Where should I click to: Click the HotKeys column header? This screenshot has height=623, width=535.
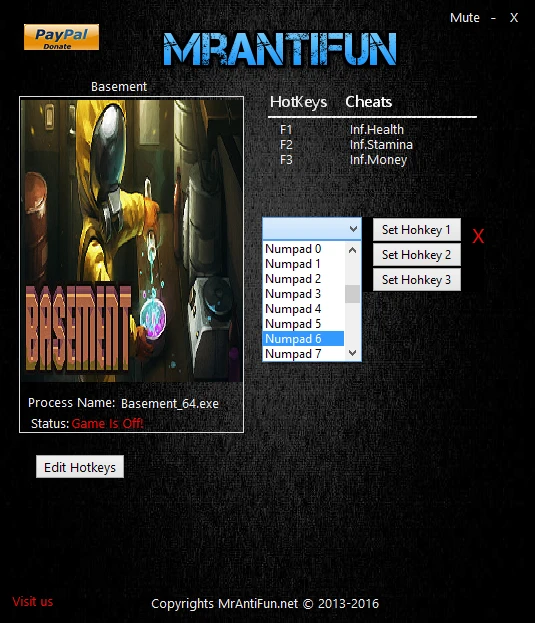coord(298,102)
